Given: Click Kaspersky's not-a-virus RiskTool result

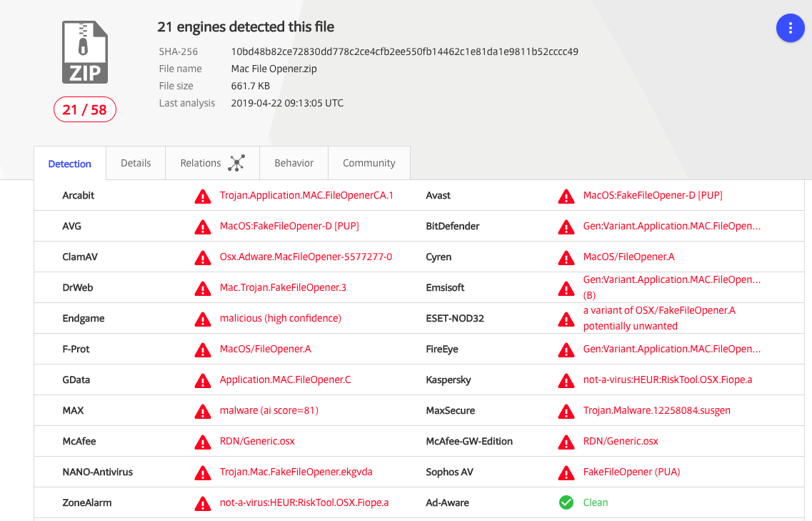Looking at the screenshot, I should (668, 379).
